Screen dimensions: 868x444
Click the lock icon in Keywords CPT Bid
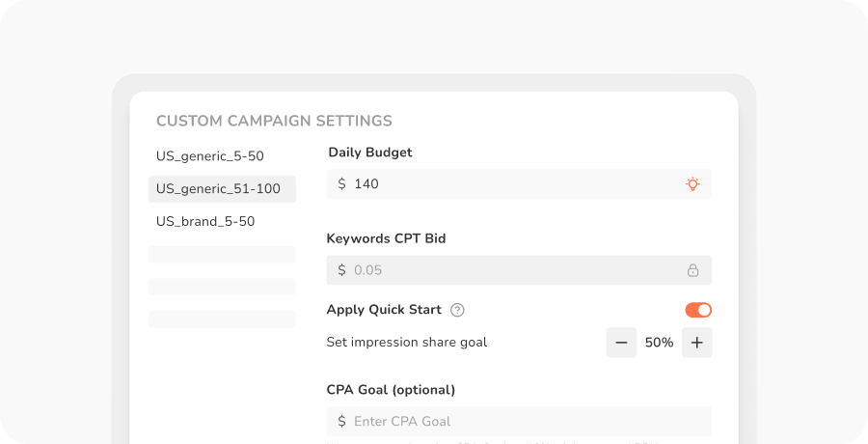(692, 270)
